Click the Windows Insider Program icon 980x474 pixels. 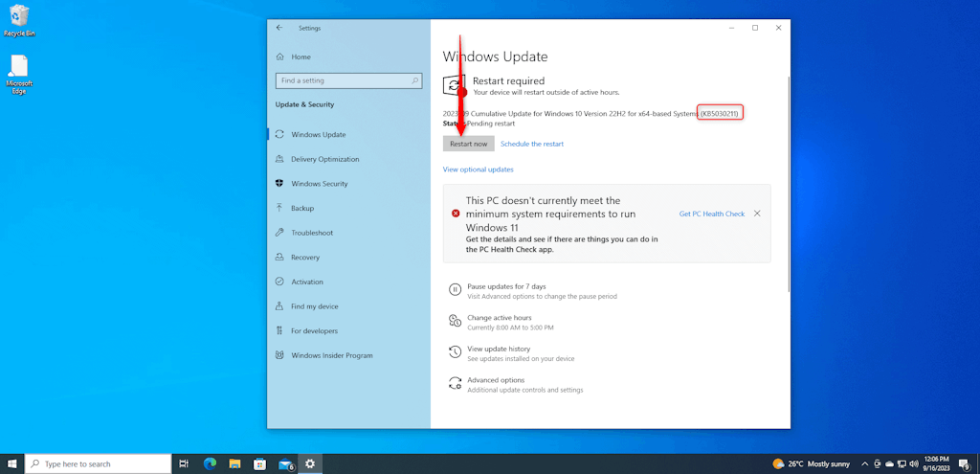tap(280, 355)
